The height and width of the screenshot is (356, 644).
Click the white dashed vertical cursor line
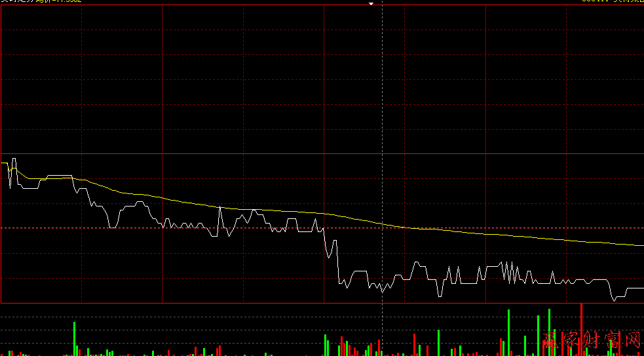[x=382, y=98]
